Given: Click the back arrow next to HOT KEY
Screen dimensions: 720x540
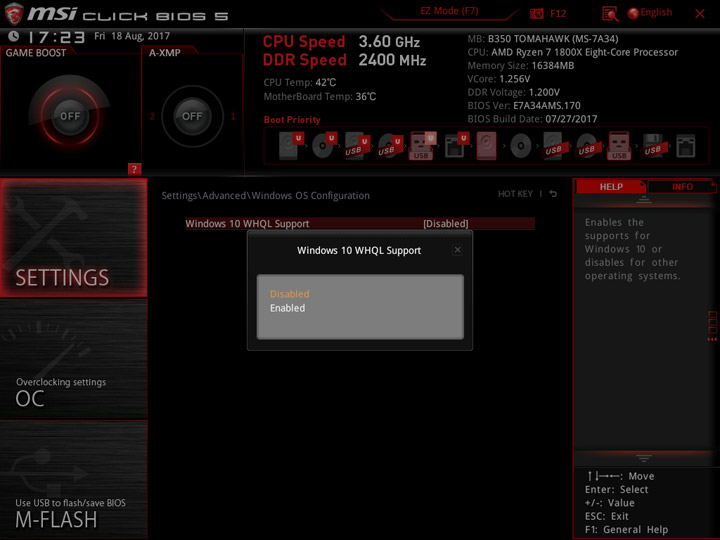Looking at the screenshot, I should [553, 194].
